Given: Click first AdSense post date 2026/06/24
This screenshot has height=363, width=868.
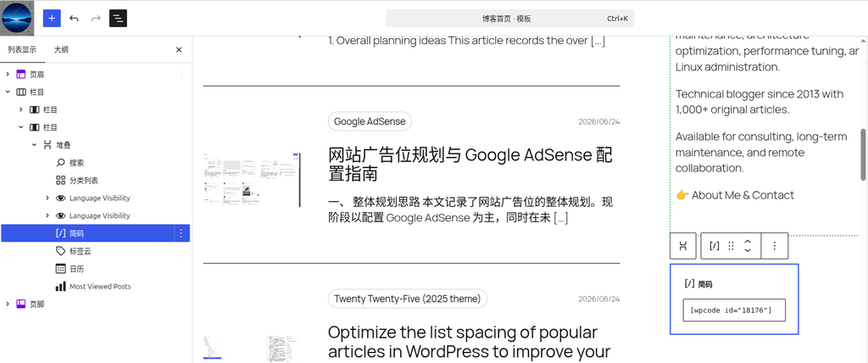Looking at the screenshot, I should click(599, 121).
